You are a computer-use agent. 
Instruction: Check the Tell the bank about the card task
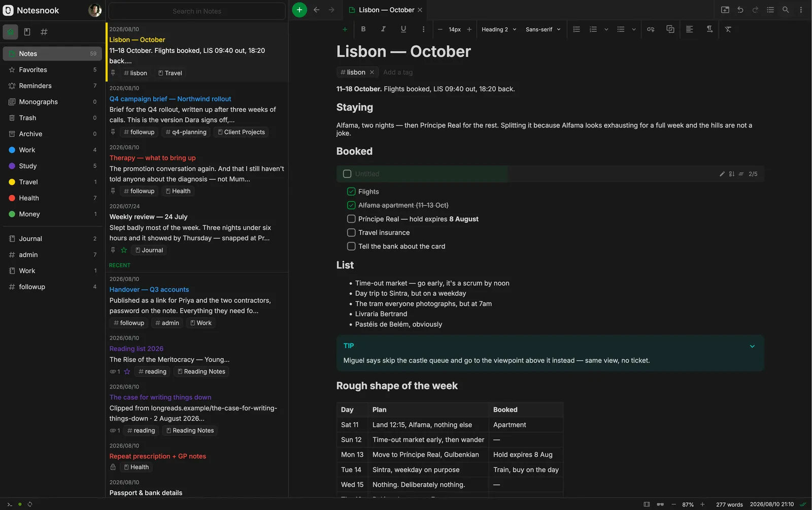point(351,246)
